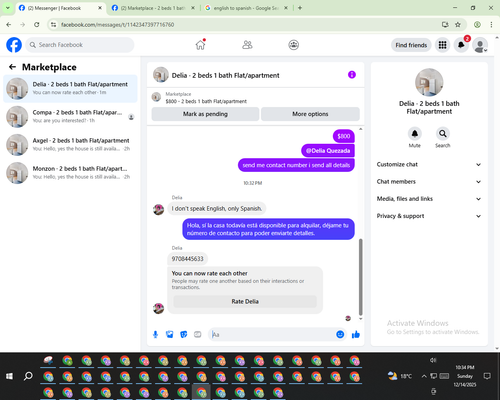Open the Windows Start menu
Viewport: 500px width, 400px height.
(9, 376)
